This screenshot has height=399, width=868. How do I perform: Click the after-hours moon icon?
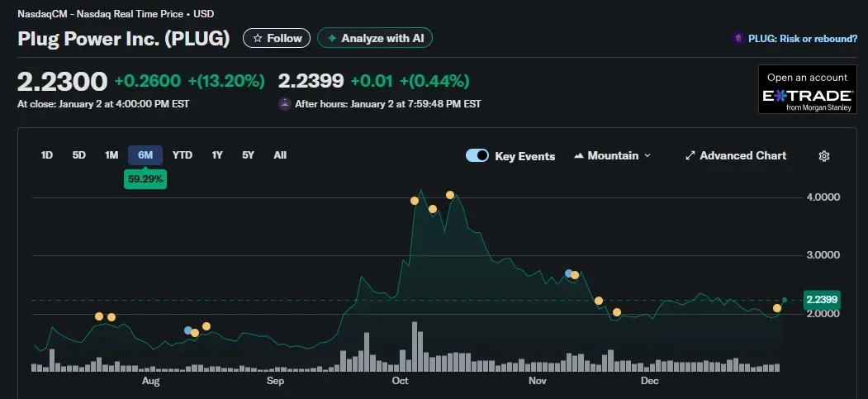click(285, 103)
